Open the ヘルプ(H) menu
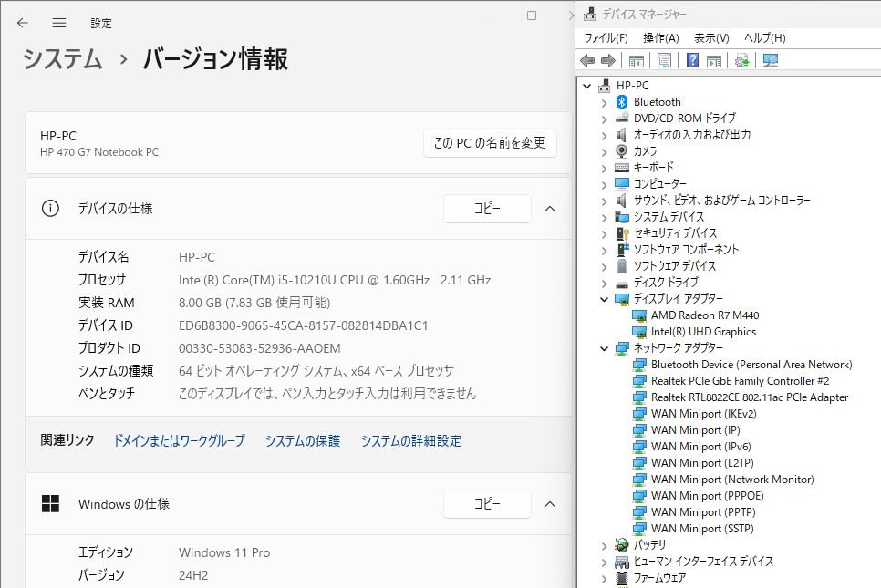Viewport: 881px width, 588px height. point(764,38)
